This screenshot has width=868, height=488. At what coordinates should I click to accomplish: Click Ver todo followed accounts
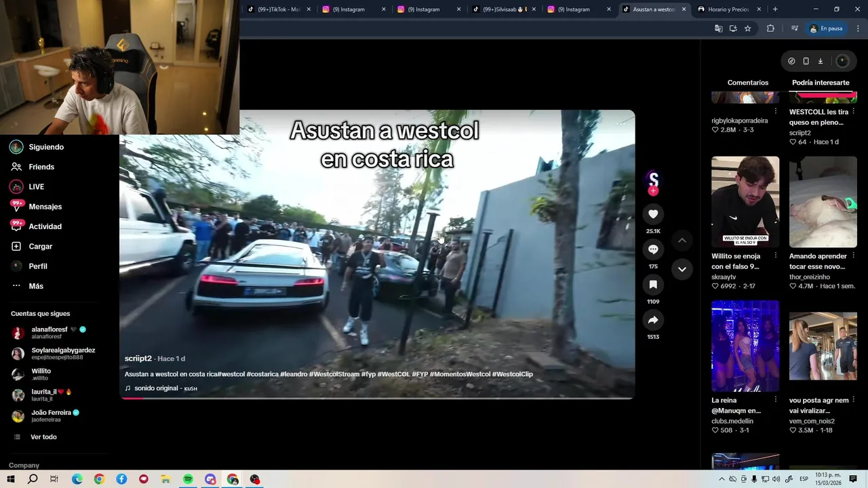[43, 437]
